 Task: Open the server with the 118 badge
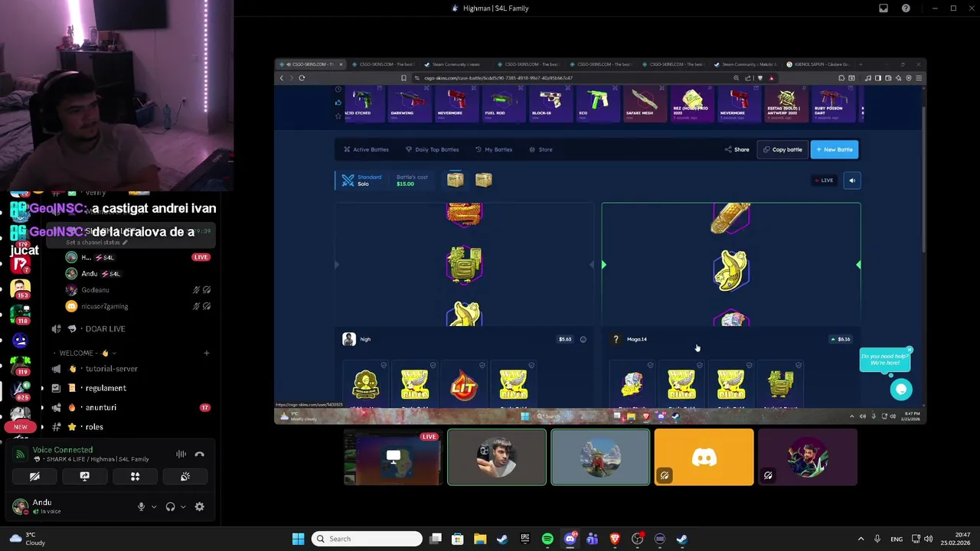pos(21,314)
